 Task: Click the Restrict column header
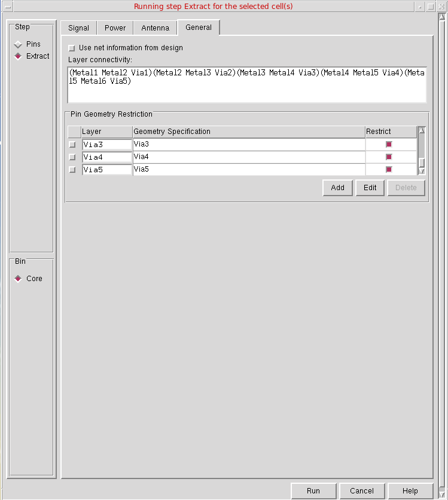click(x=391, y=132)
